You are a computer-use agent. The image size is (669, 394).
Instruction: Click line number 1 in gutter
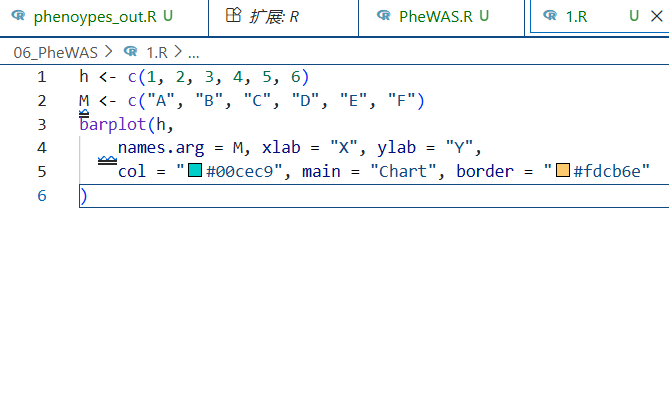tap(41, 77)
